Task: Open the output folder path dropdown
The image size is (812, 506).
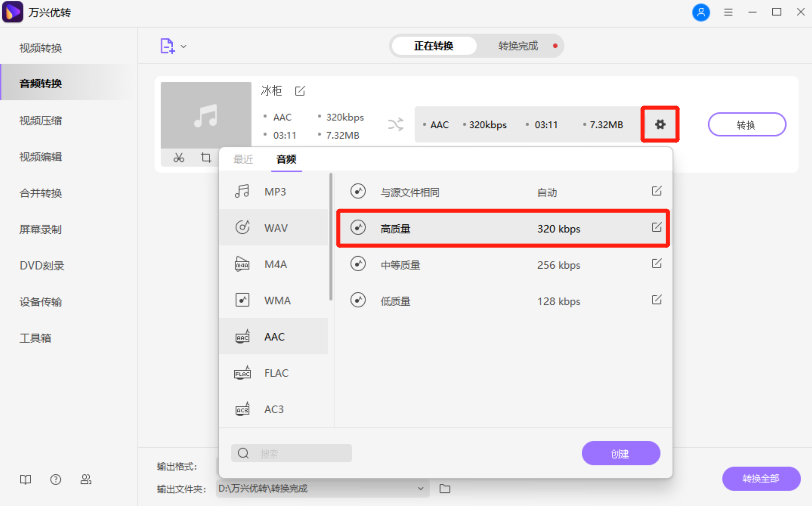Action: pyautogui.click(x=420, y=489)
